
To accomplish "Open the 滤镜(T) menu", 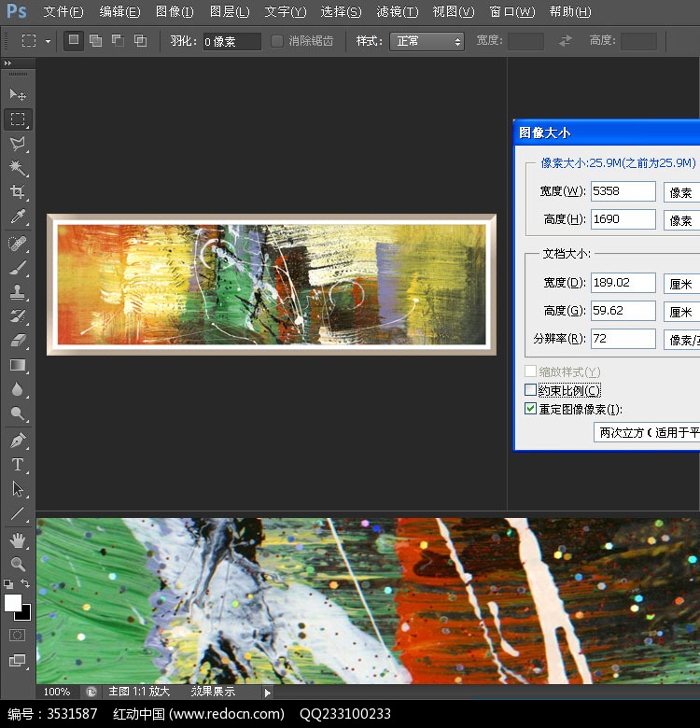I will pos(398,12).
